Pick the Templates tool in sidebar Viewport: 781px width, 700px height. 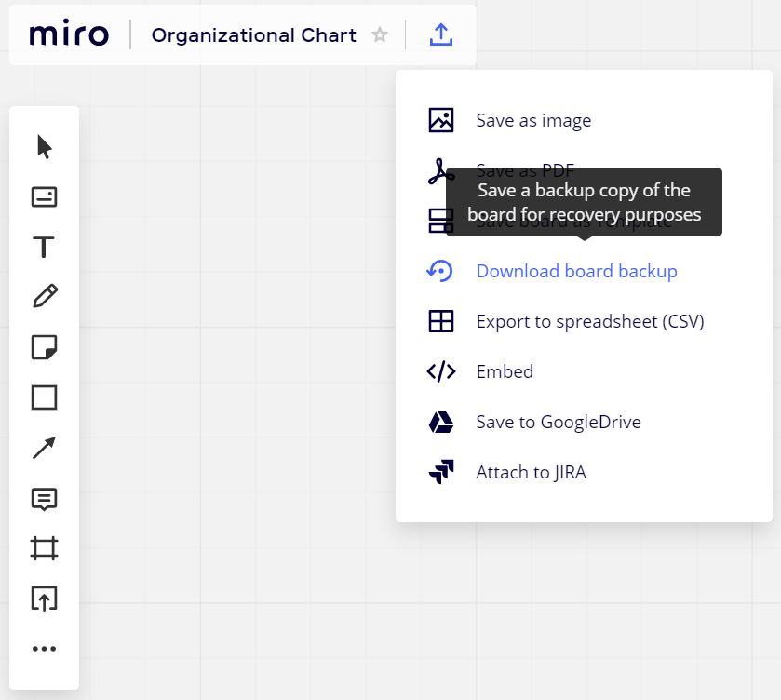tap(44, 196)
